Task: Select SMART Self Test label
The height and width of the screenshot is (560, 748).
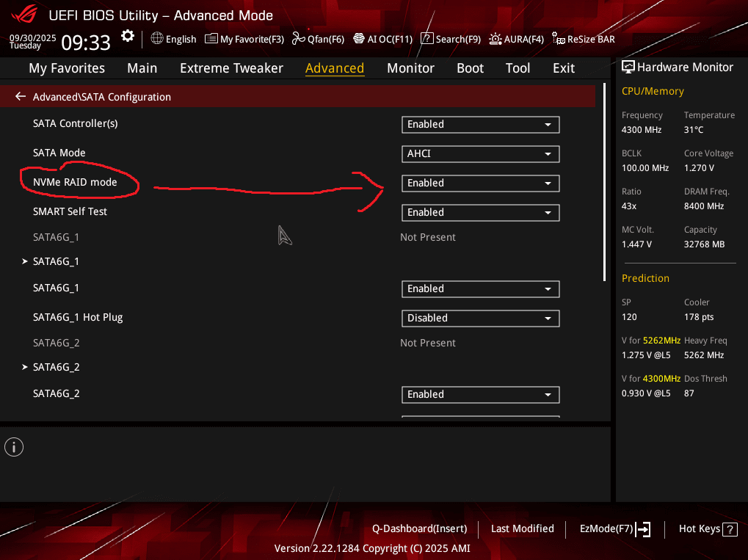Action: (70, 211)
